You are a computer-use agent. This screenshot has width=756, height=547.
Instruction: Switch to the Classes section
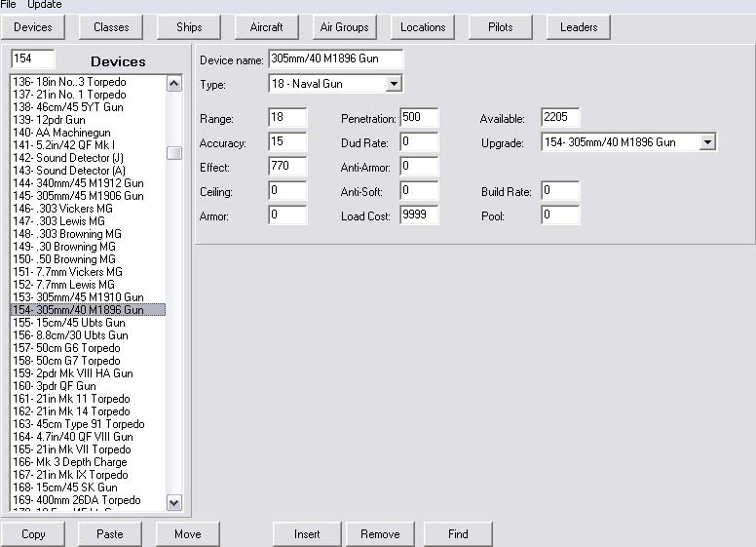tap(111, 27)
